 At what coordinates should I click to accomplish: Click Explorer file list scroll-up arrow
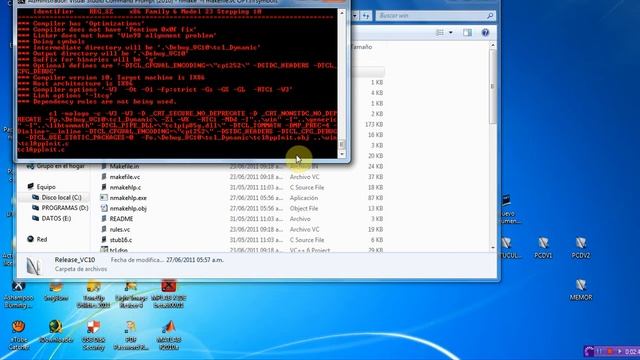pyautogui.click(x=493, y=45)
